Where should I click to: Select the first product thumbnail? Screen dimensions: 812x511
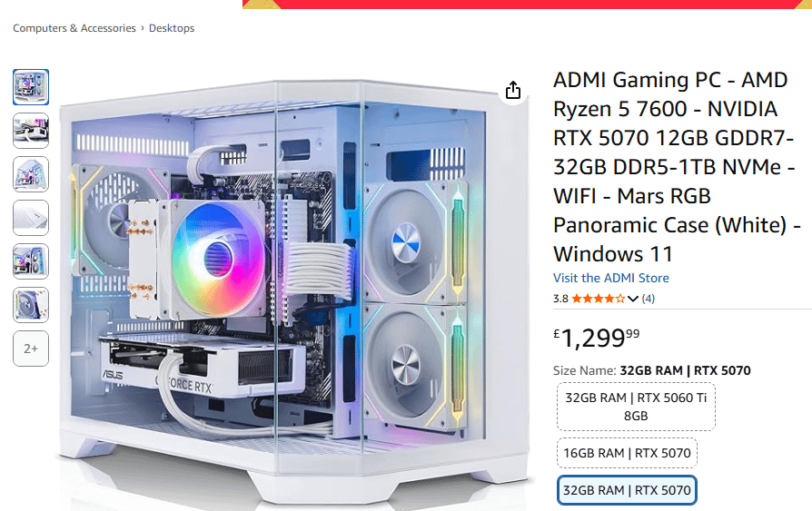point(31,87)
